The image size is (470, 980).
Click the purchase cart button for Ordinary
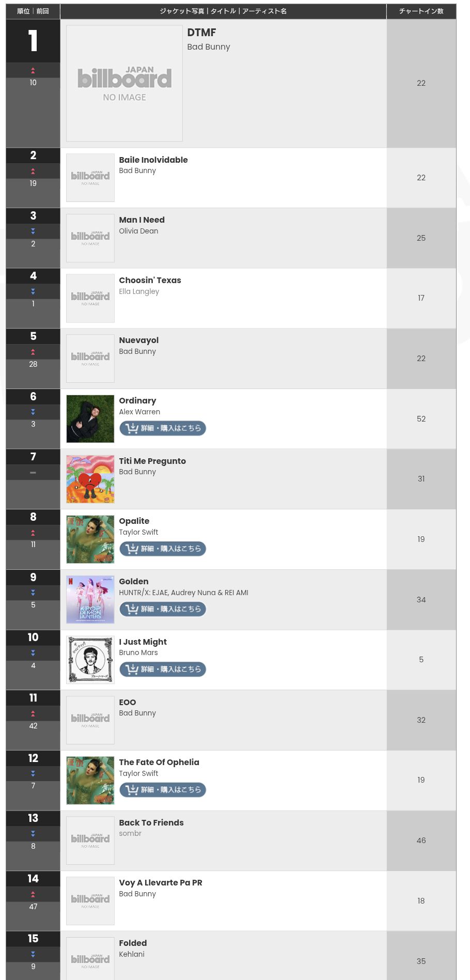(x=163, y=428)
